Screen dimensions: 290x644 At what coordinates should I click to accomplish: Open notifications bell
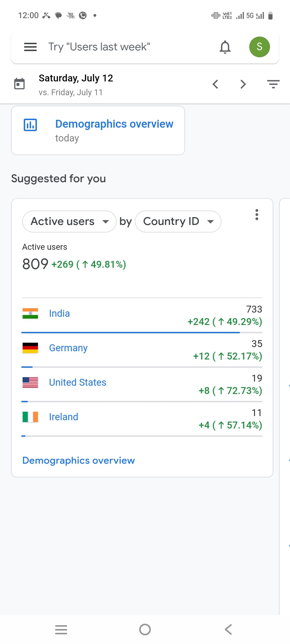(225, 47)
